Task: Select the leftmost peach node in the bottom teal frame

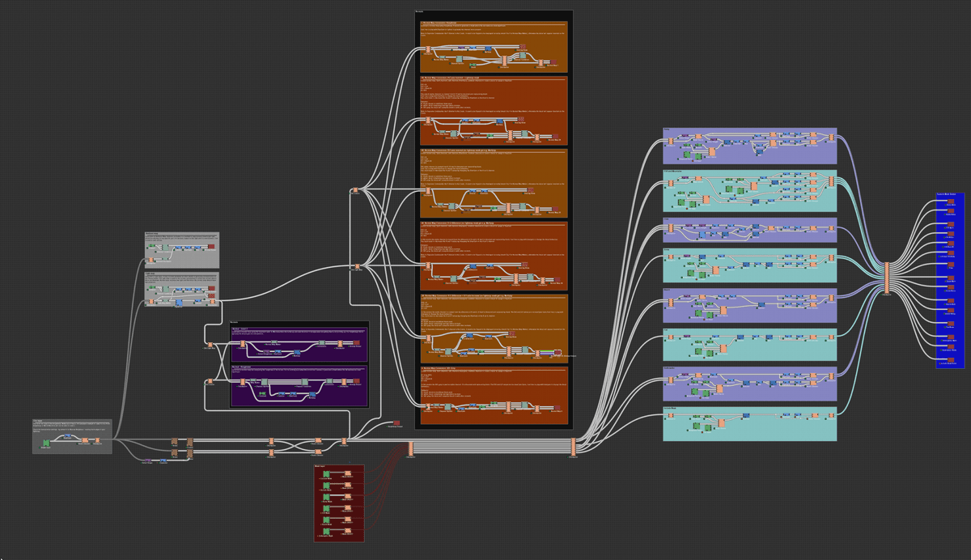Action: (670, 417)
